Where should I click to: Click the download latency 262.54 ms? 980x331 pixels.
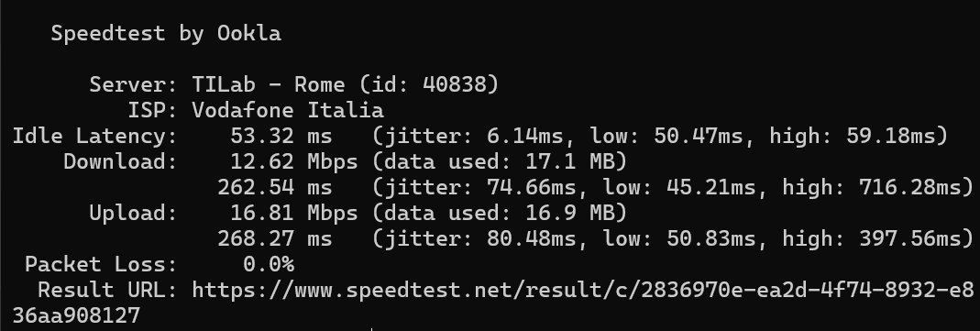[275, 187]
